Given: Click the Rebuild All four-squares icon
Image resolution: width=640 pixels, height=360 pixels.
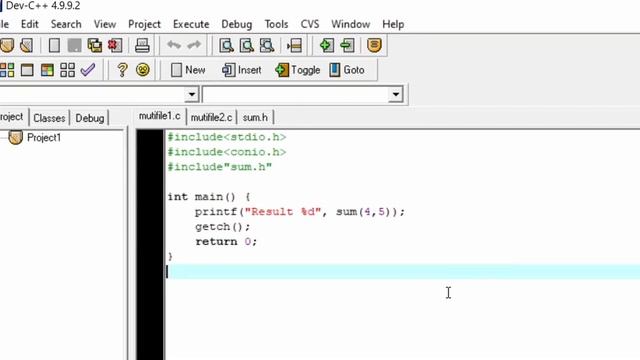Looking at the screenshot, I should point(67,70).
